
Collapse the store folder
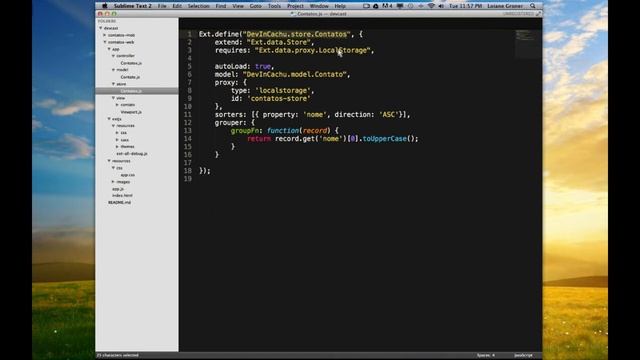(113, 84)
